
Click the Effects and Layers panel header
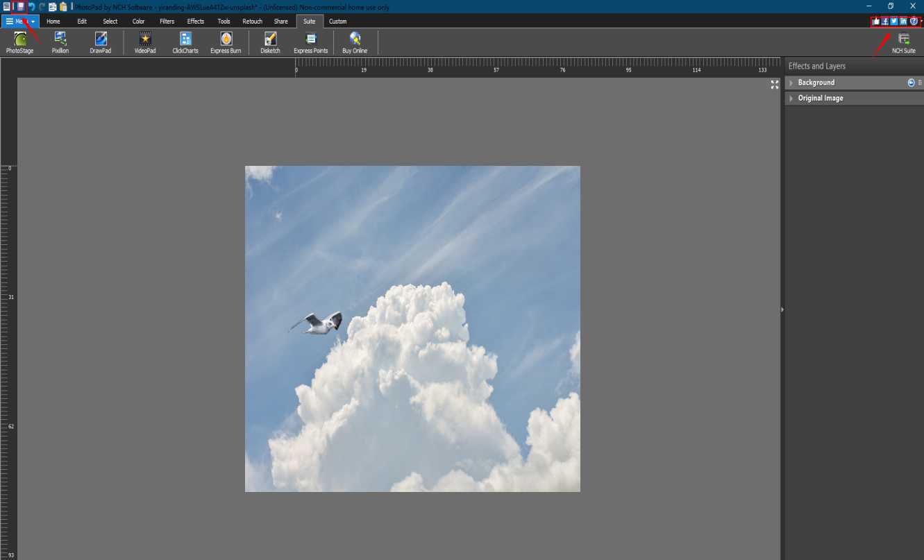(855, 66)
